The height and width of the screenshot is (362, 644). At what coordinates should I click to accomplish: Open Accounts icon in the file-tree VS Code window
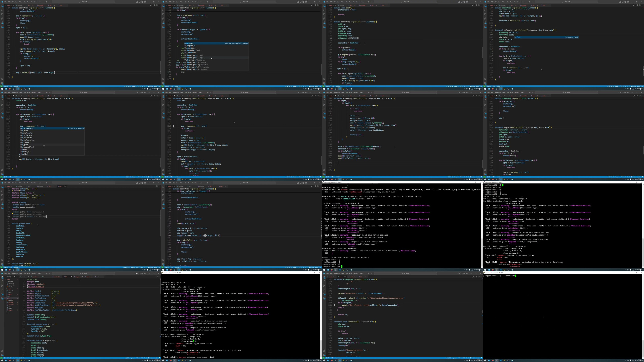pyautogui.click(x=2, y=351)
